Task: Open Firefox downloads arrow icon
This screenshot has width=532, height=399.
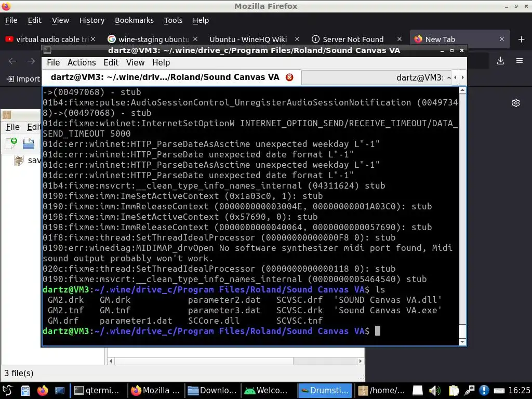Action: pyautogui.click(x=500, y=61)
